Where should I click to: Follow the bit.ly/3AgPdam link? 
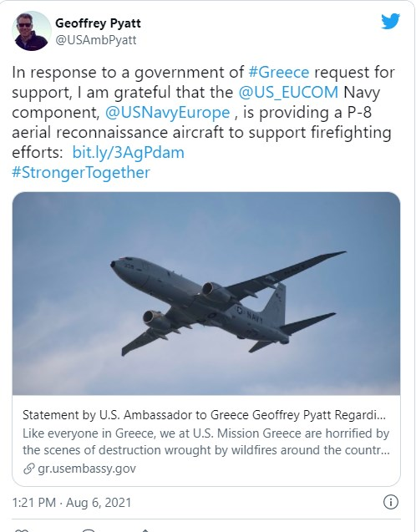pyautogui.click(x=129, y=152)
